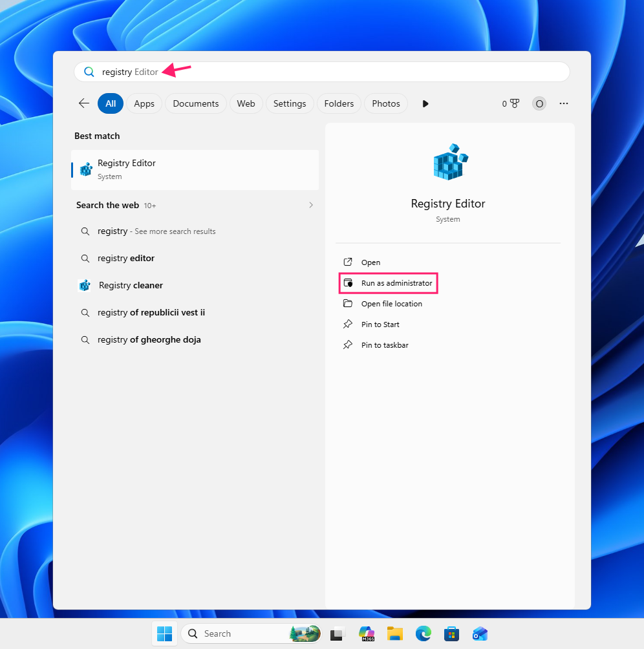Open 'Registry cleaner' suggestion
Viewport: 644px width, 649px height.
(x=195, y=285)
